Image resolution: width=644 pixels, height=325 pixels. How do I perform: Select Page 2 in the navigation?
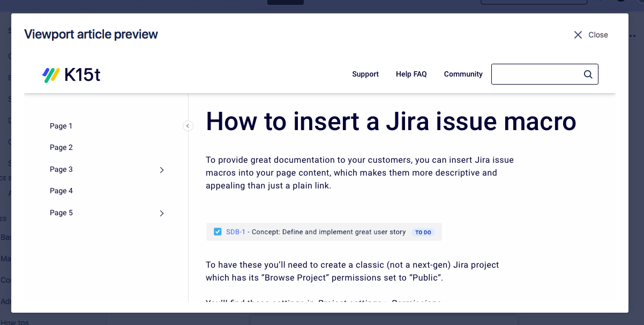(61, 148)
